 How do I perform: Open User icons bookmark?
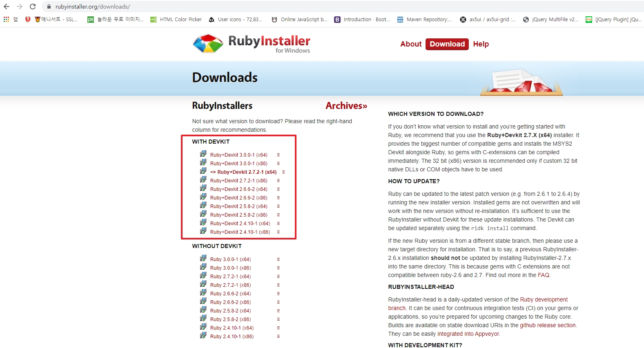pyautogui.click(x=236, y=19)
